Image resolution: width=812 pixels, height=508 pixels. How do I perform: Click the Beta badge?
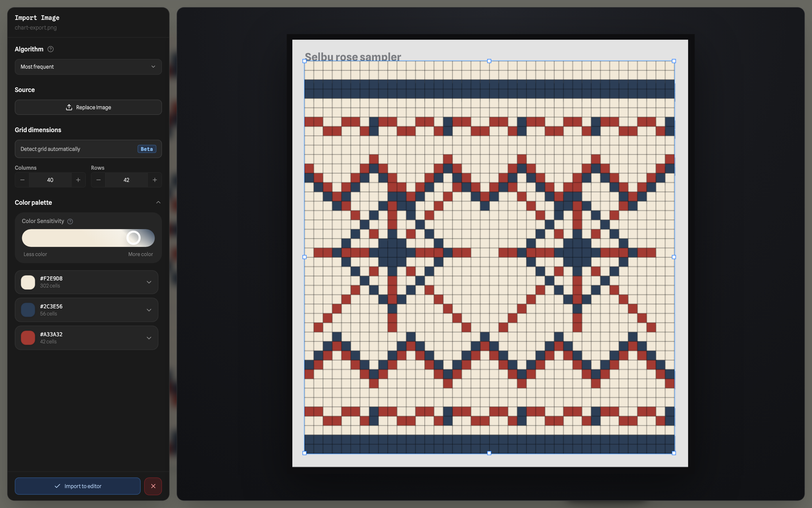pos(147,149)
